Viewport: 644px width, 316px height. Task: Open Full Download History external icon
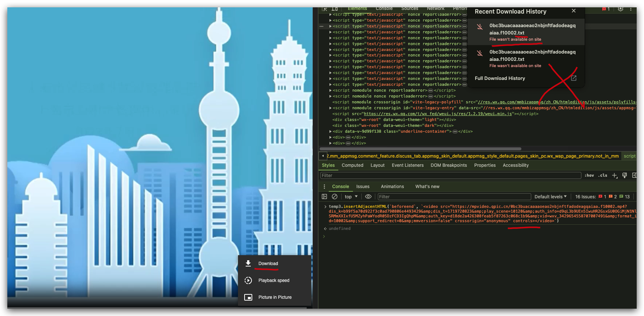(574, 78)
